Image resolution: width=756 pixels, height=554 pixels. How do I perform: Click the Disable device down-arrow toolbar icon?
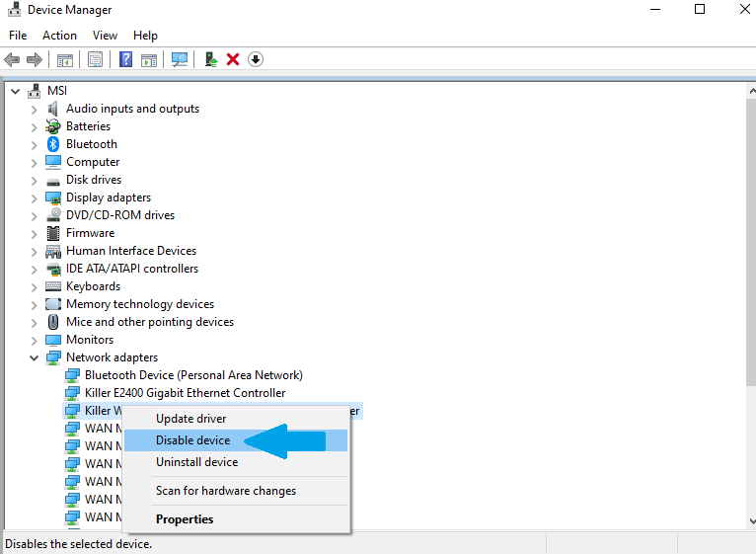(x=255, y=60)
